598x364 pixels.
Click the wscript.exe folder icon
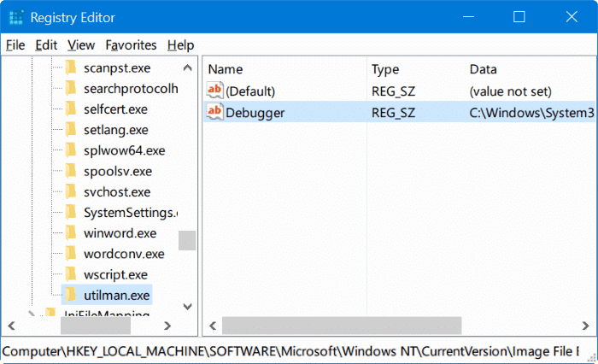[71, 274]
